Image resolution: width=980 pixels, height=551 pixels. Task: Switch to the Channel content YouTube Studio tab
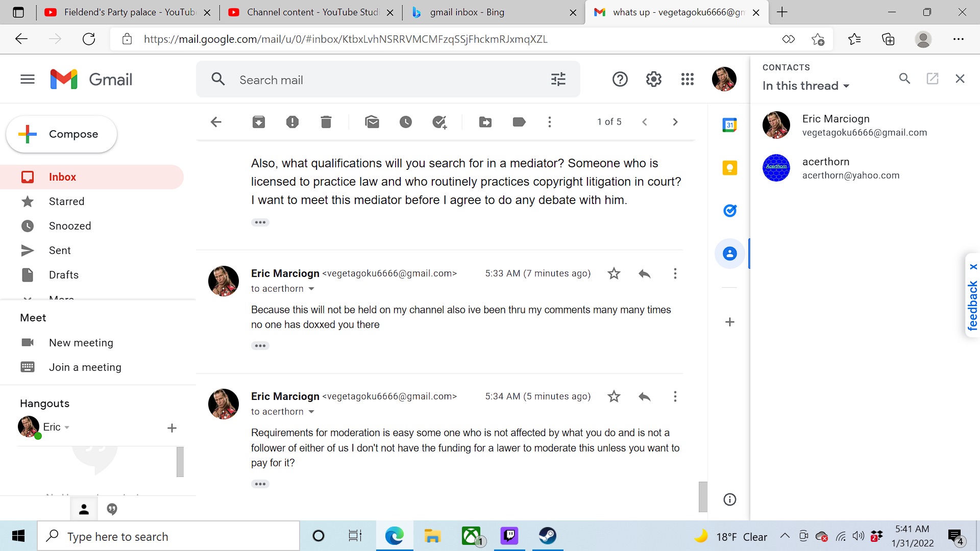point(311,12)
